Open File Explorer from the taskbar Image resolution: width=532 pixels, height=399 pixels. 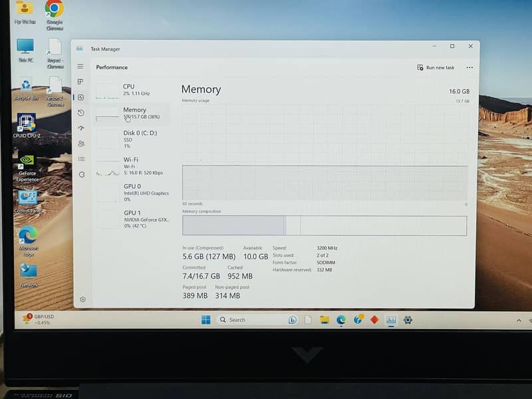coord(325,320)
